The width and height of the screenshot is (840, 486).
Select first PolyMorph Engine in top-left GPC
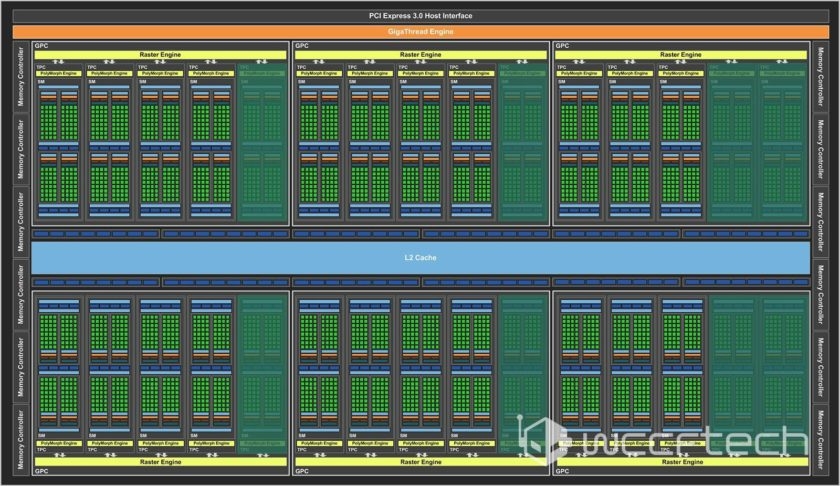click(56, 74)
